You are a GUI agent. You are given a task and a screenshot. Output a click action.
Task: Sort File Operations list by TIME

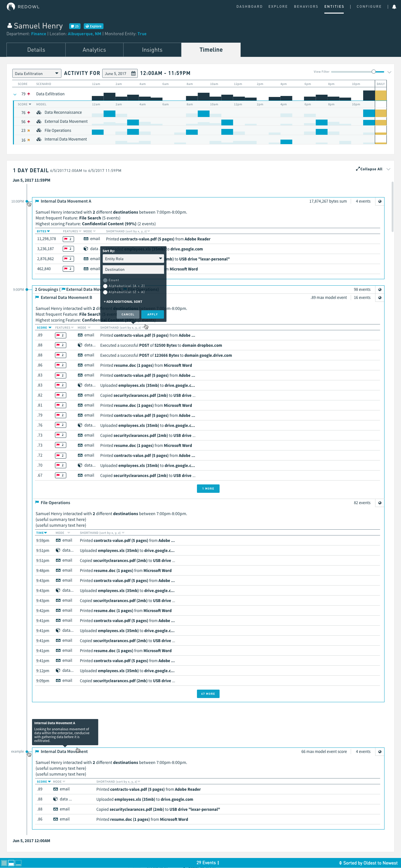[x=41, y=533]
